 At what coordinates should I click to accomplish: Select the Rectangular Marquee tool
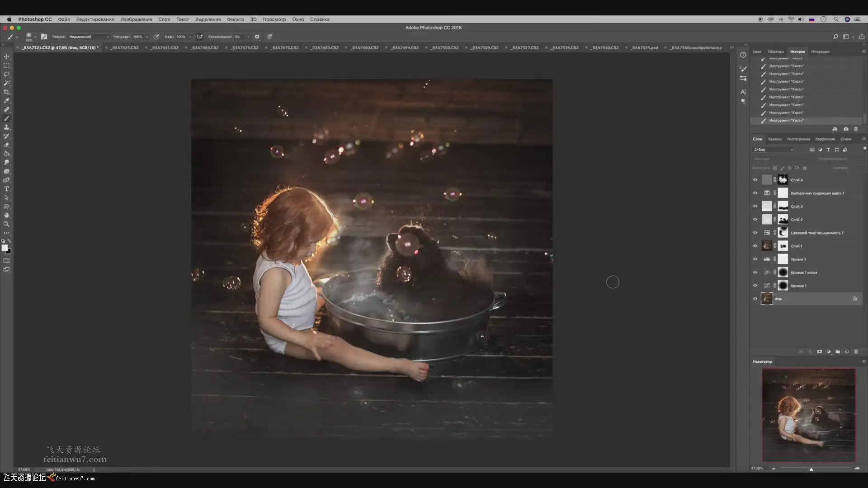point(6,66)
